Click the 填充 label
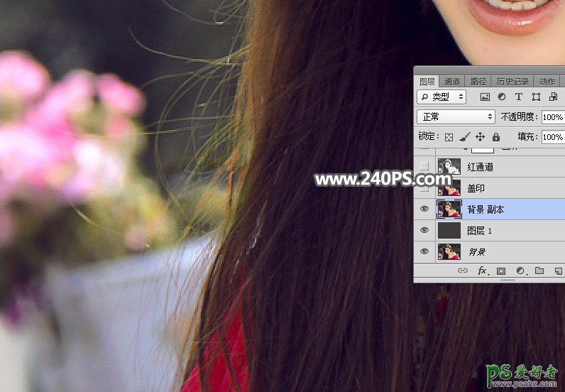Viewport: 565px width, 392px height. (527, 136)
